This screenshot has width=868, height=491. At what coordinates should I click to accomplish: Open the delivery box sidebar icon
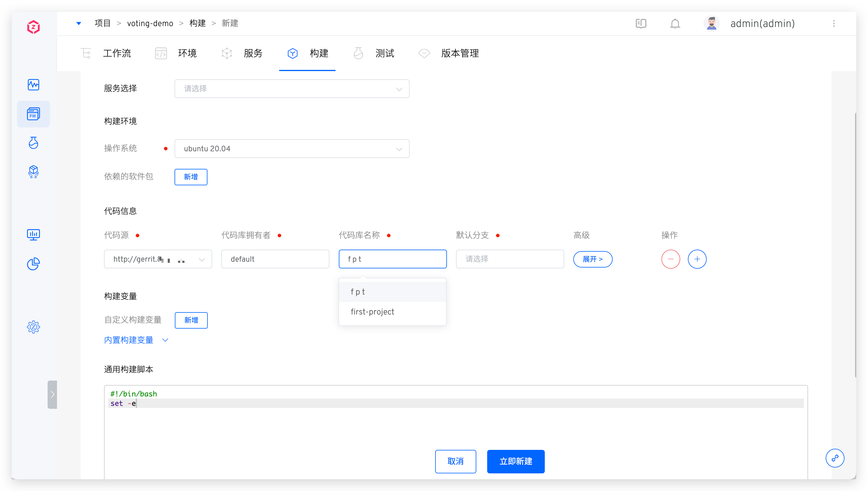(33, 172)
